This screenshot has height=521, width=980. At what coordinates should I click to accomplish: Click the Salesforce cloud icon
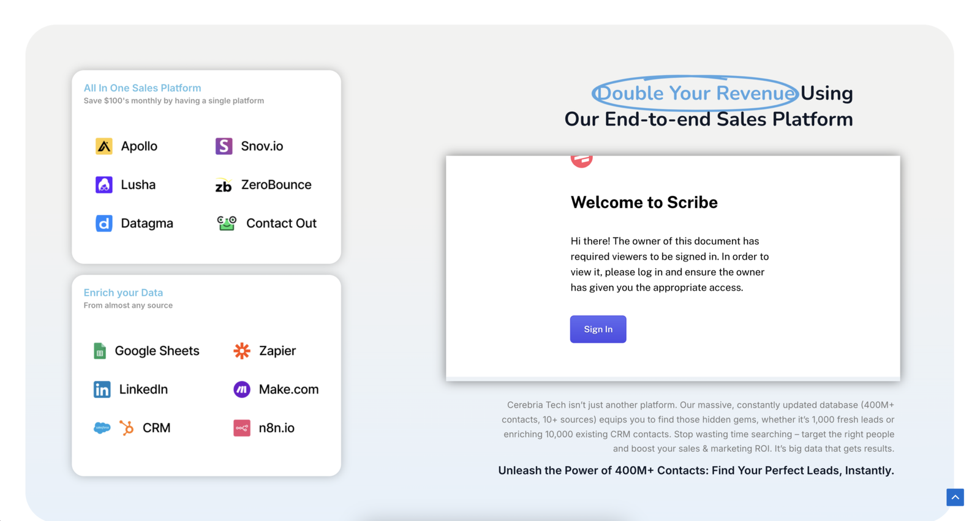[x=102, y=428]
